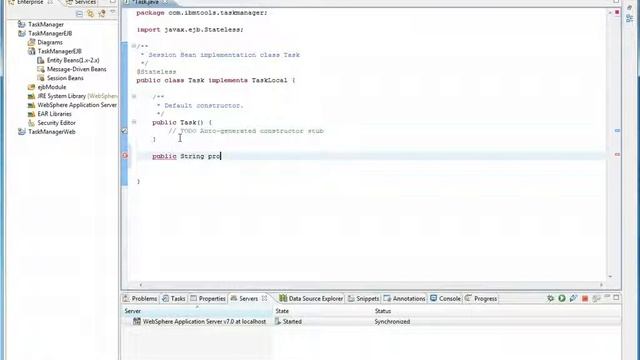Start the server in profile mode
The image size is (640, 360).
pyautogui.click(x=573, y=298)
